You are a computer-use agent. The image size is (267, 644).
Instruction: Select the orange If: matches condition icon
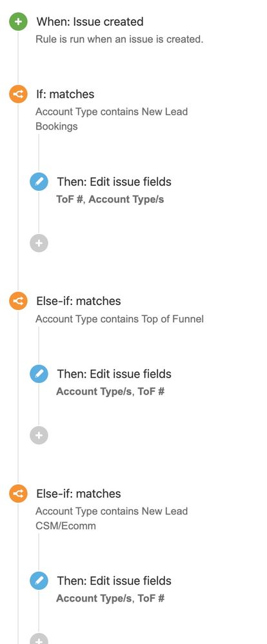click(18, 94)
